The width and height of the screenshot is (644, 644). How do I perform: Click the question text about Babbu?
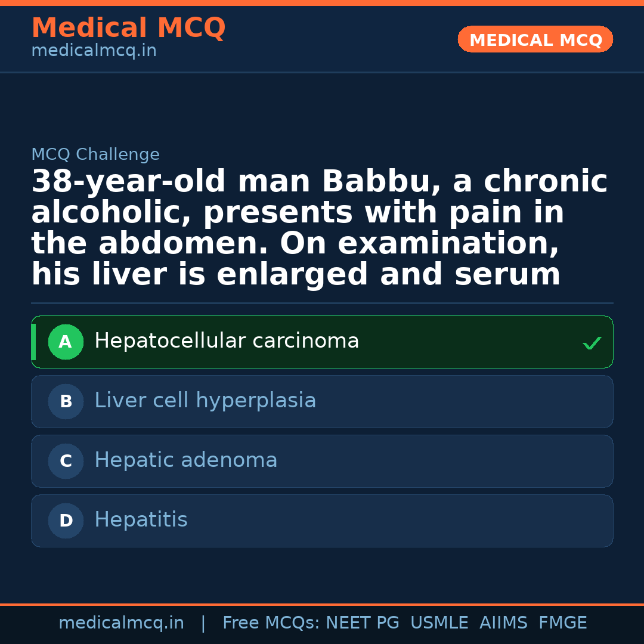pos(319,228)
